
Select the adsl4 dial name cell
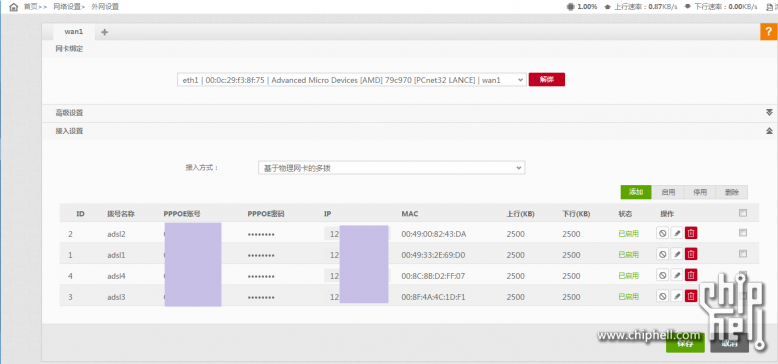pyautogui.click(x=116, y=275)
